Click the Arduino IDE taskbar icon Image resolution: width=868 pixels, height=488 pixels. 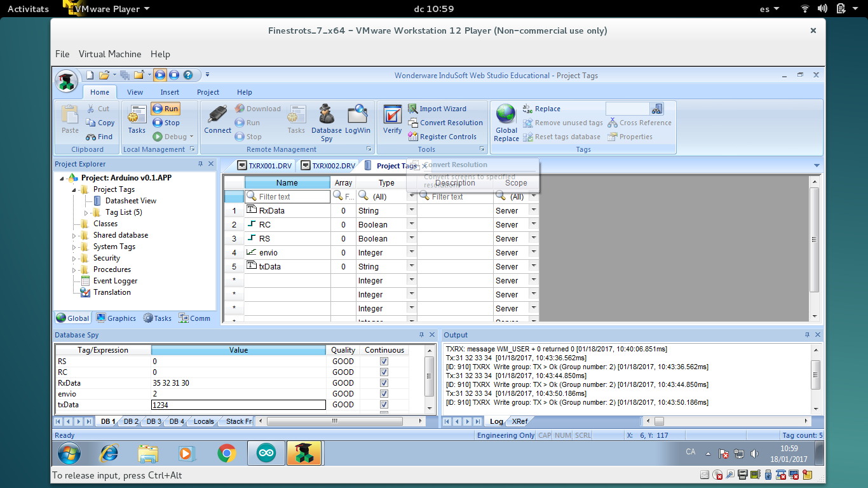pyautogui.click(x=266, y=453)
